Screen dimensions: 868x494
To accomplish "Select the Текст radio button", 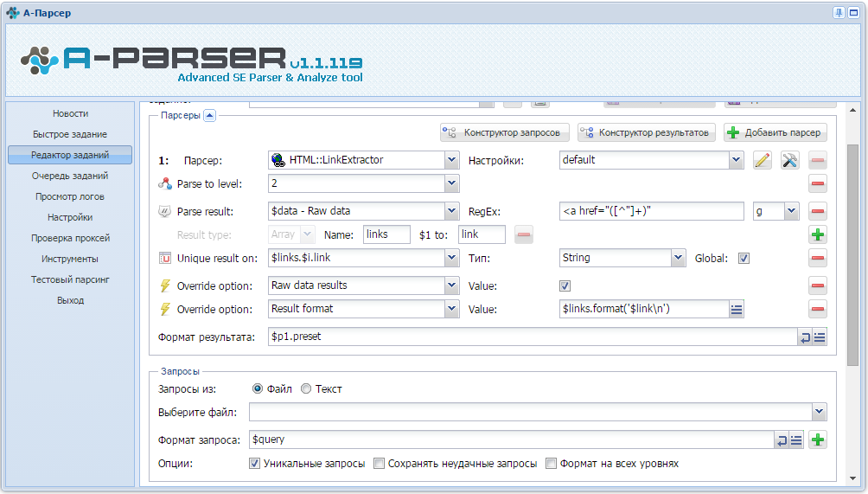I will [306, 388].
